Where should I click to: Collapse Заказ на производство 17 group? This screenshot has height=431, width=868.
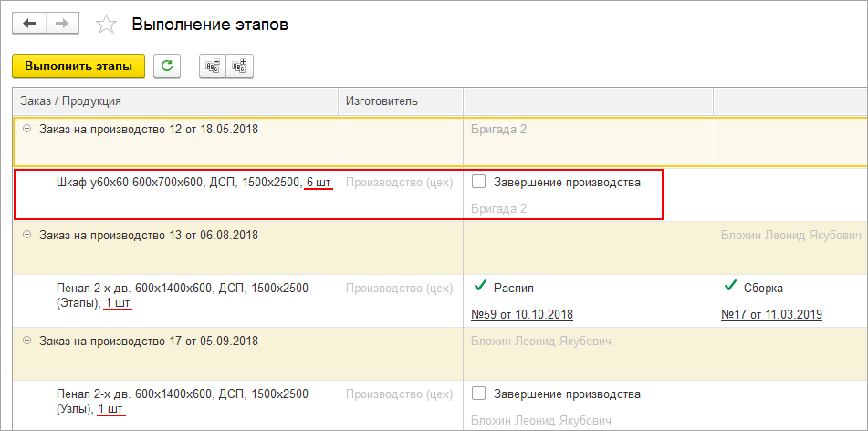click(x=26, y=341)
